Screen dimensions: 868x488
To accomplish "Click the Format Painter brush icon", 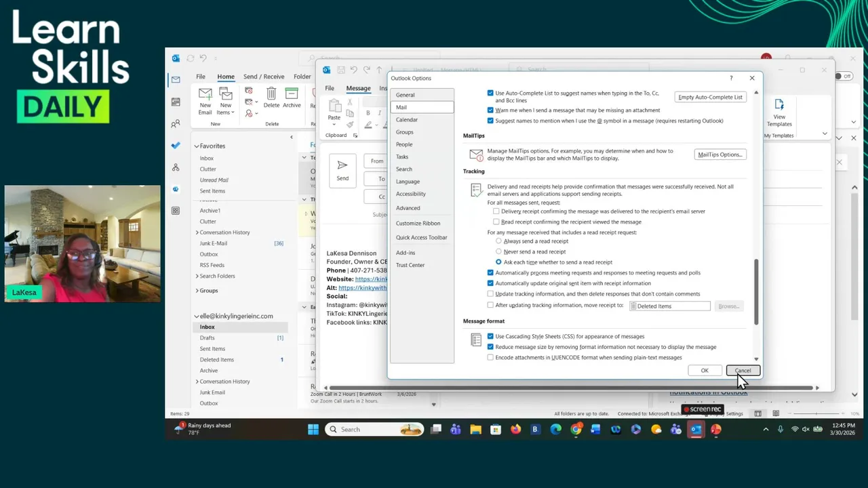I will [350, 125].
